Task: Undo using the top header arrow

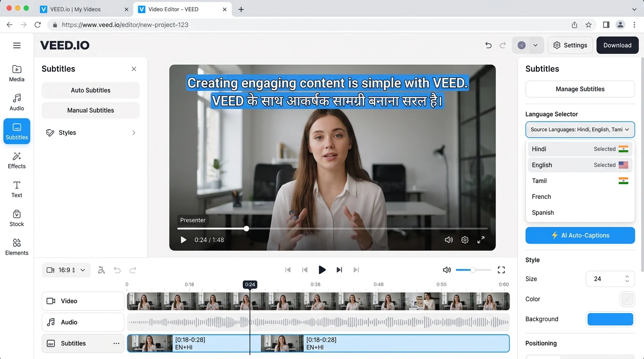Action: pyautogui.click(x=489, y=45)
